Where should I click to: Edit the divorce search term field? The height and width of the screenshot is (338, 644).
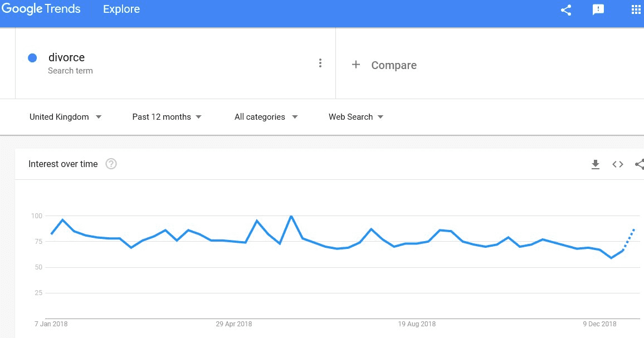pyautogui.click(x=67, y=58)
